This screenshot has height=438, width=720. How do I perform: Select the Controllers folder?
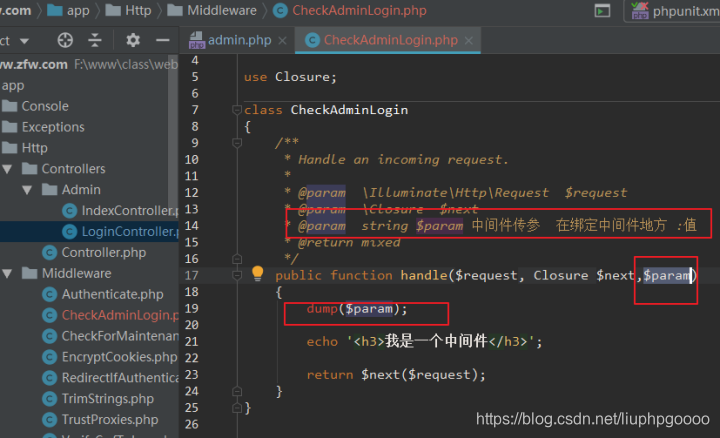(x=64, y=168)
